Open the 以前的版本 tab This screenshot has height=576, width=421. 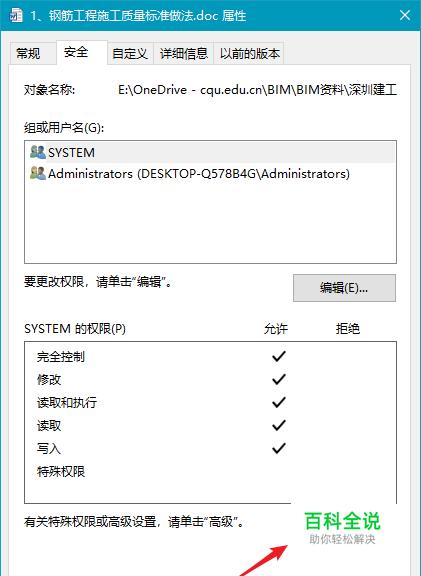coord(249,54)
